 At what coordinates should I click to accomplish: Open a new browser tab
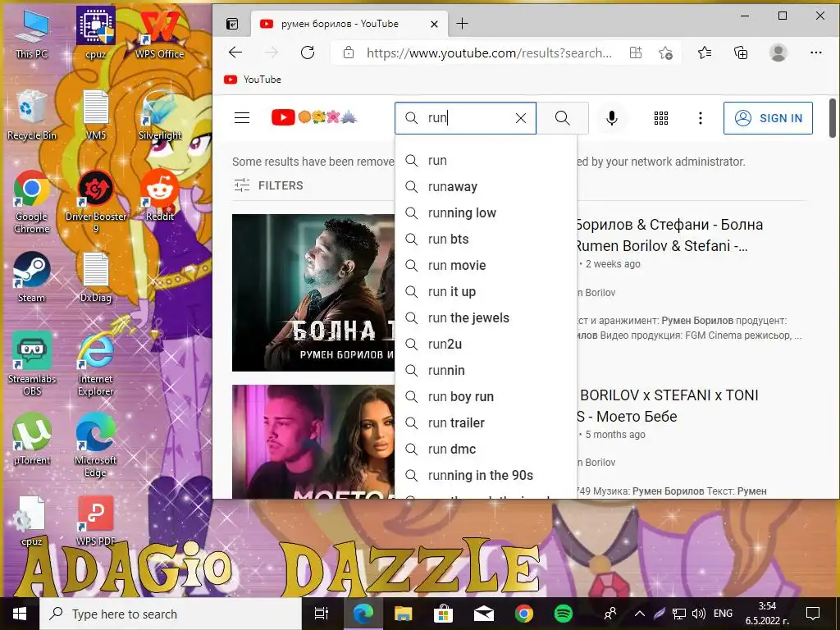point(463,24)
